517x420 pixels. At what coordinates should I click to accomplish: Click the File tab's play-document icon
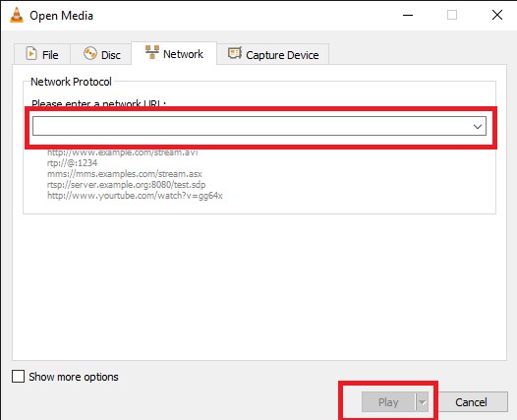point(31,53)
